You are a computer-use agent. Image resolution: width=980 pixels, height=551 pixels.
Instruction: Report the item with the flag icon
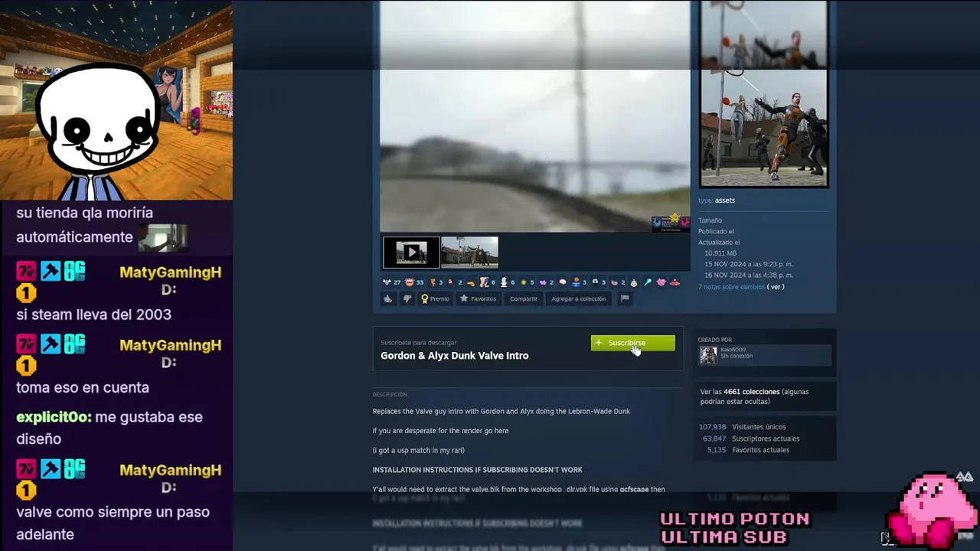coord(625,299)
